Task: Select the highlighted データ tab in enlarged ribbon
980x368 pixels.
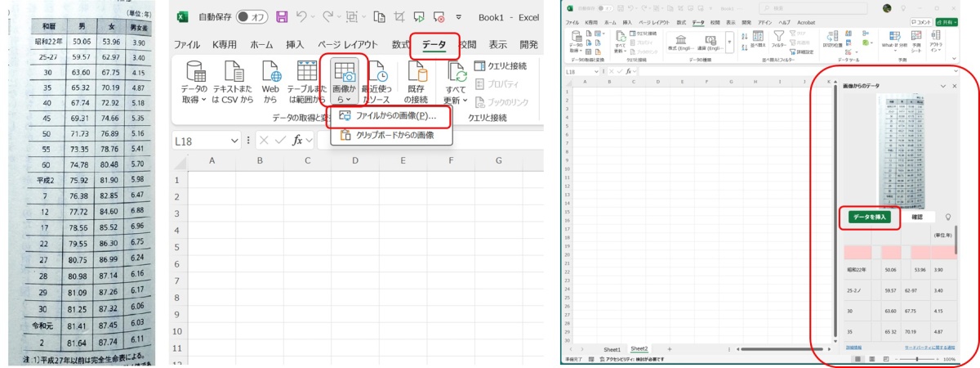Action: click(434, 45)
